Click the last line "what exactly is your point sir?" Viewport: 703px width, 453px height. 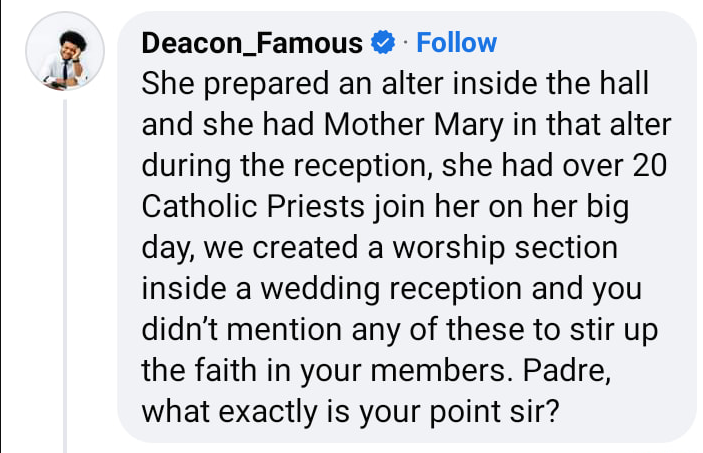click(x=345, y=410)
